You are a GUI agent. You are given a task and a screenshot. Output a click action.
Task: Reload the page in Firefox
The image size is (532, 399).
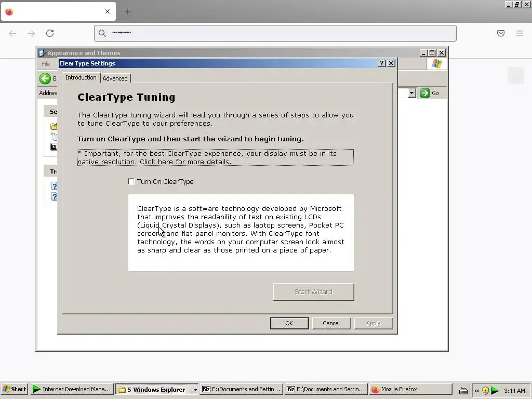(x=50, y=33)
